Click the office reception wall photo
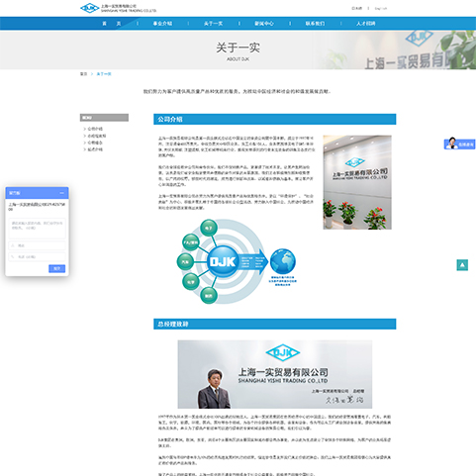 tap(357, 182)
